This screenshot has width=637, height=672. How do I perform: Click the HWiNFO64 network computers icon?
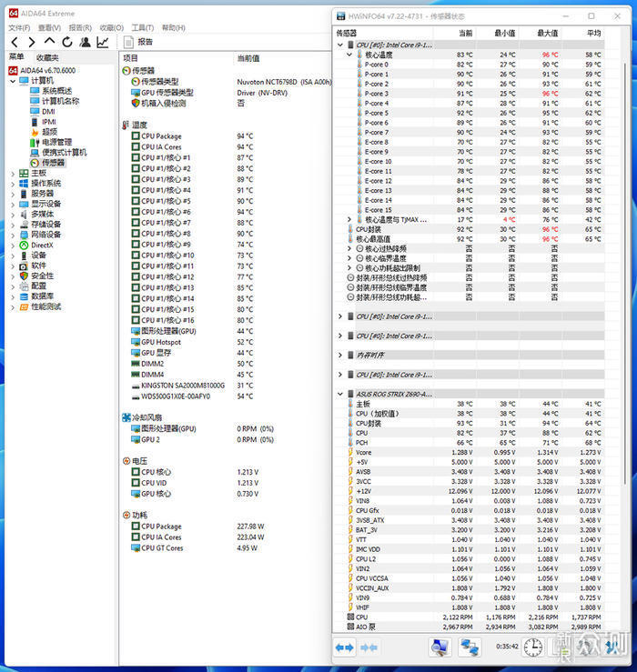pos(470,647)
